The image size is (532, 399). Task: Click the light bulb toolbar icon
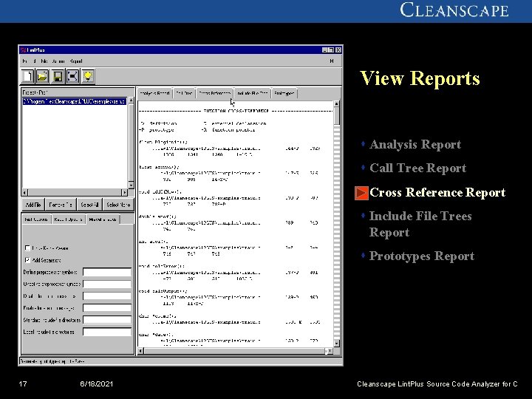coord(88,76)
